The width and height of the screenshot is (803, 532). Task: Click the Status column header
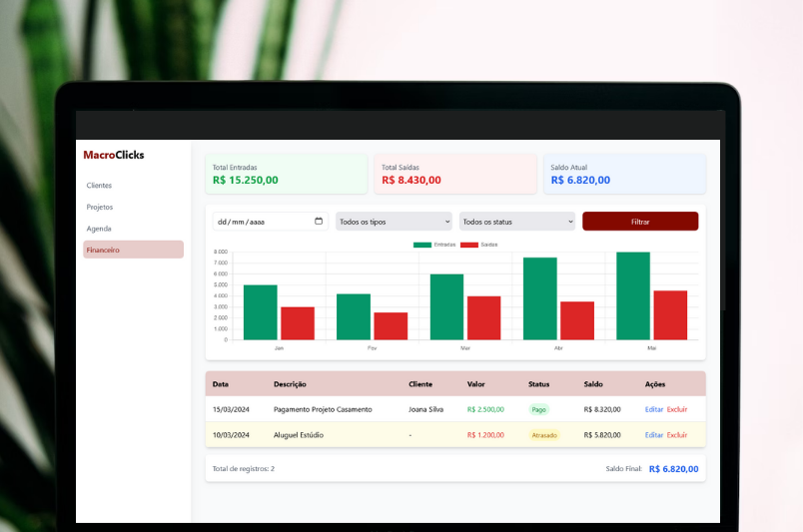(538, 384)
